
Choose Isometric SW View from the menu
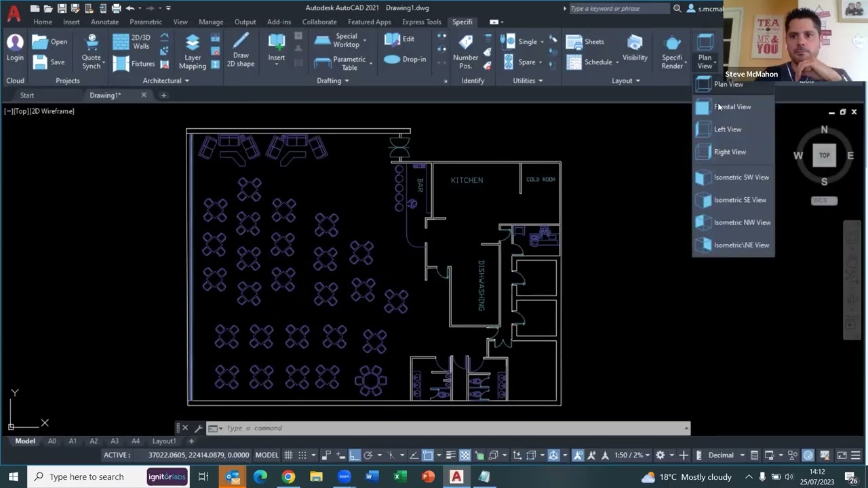[733, 178]
